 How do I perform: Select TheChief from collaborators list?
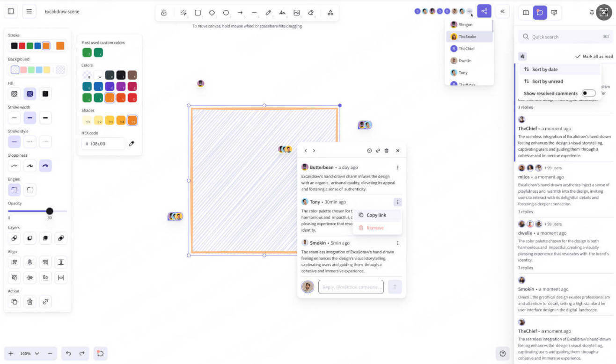click(x=466, y=49)
